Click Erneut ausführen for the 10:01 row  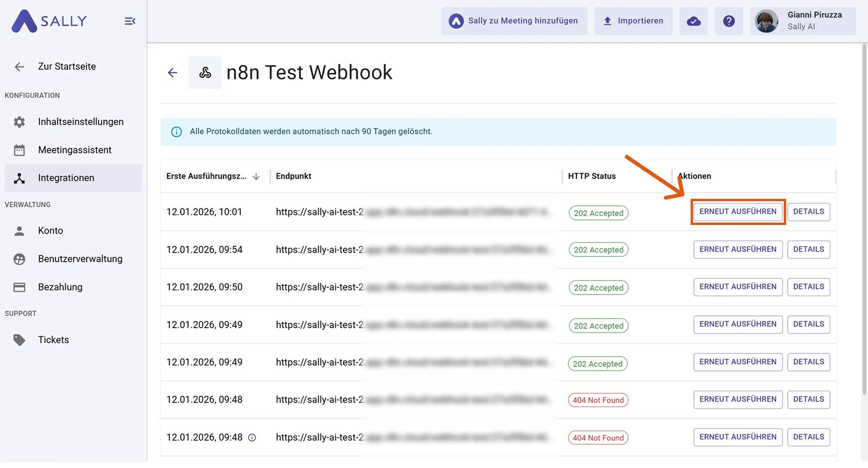click(x=738, y=212)
